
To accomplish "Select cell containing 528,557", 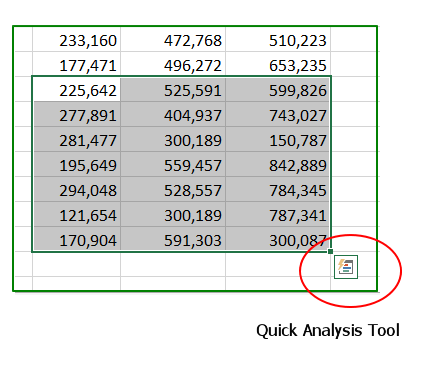I will click(x=173, y=189).
